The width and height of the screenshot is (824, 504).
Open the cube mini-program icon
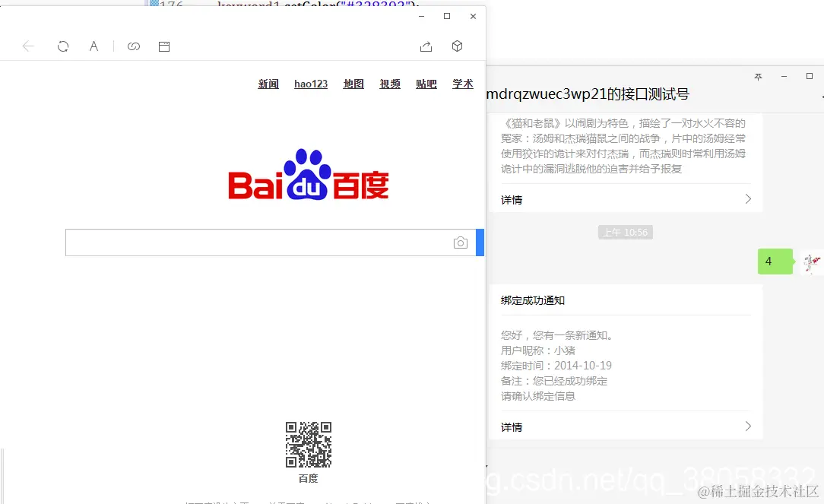[x=457, y=46]
